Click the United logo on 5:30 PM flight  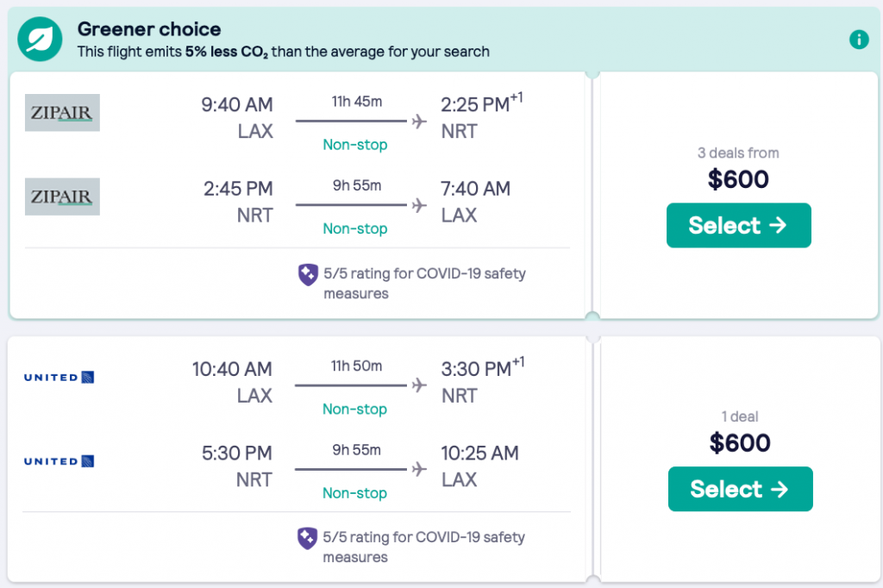click(59, 461)
